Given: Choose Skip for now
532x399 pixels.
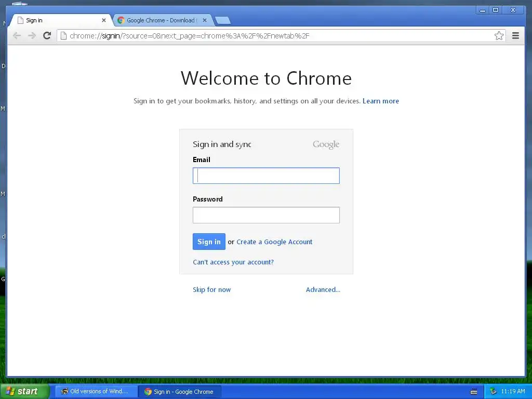Looking at the screenshot, I should coord(212,289).
